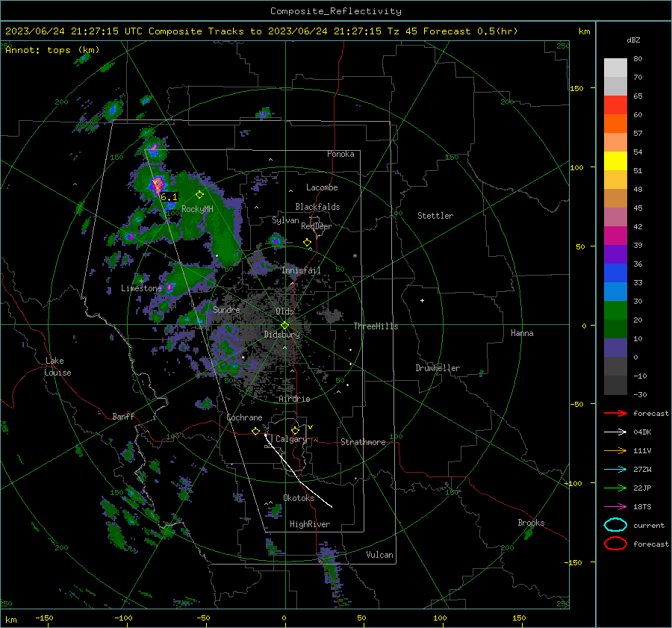
Task: Click the Drumheller city label
Action: pos(438,368)
